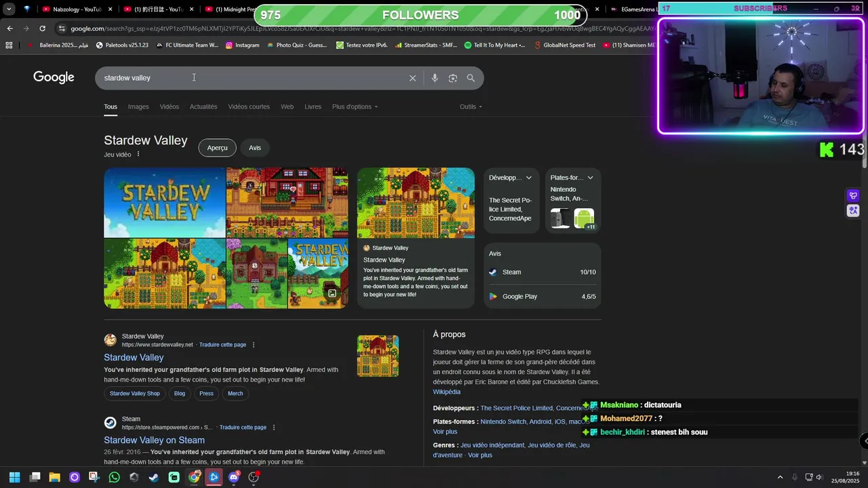The width and height of the screenshot is (868, 488).
Task: Select the Images search tab
Action: click(x=138, y=106)
